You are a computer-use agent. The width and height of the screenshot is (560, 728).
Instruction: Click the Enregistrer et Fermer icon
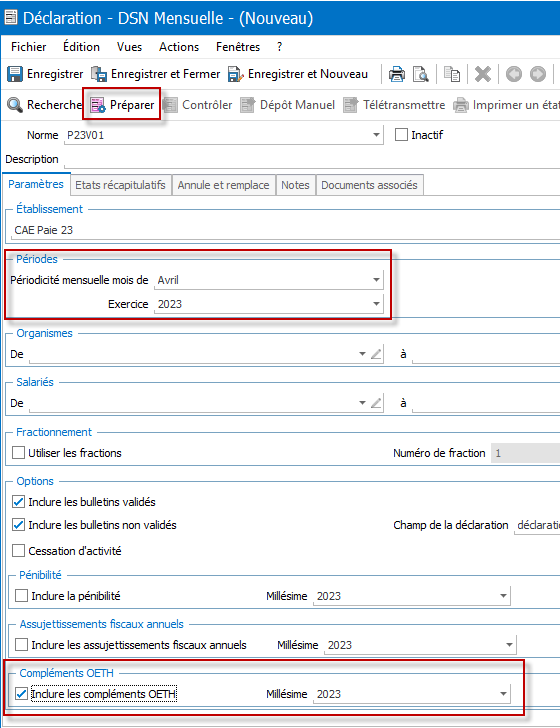click(x=98, y=74)
